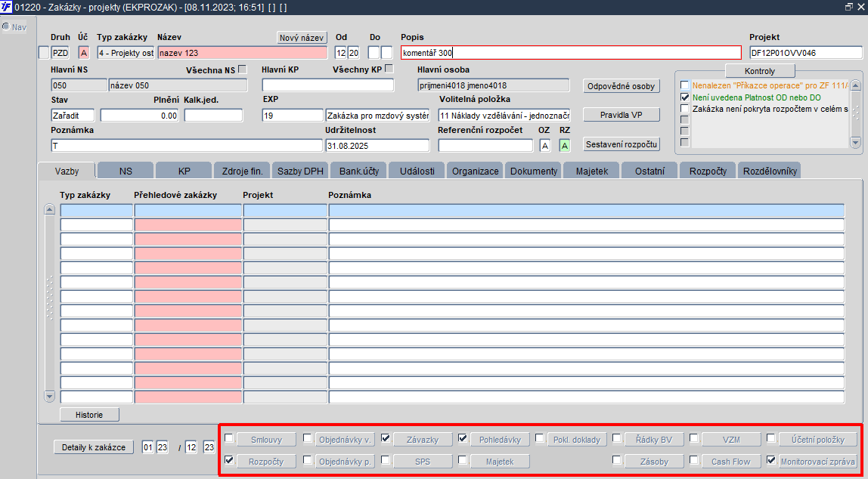
Task: Click the Popis input field
Action: tap(572, 53)
